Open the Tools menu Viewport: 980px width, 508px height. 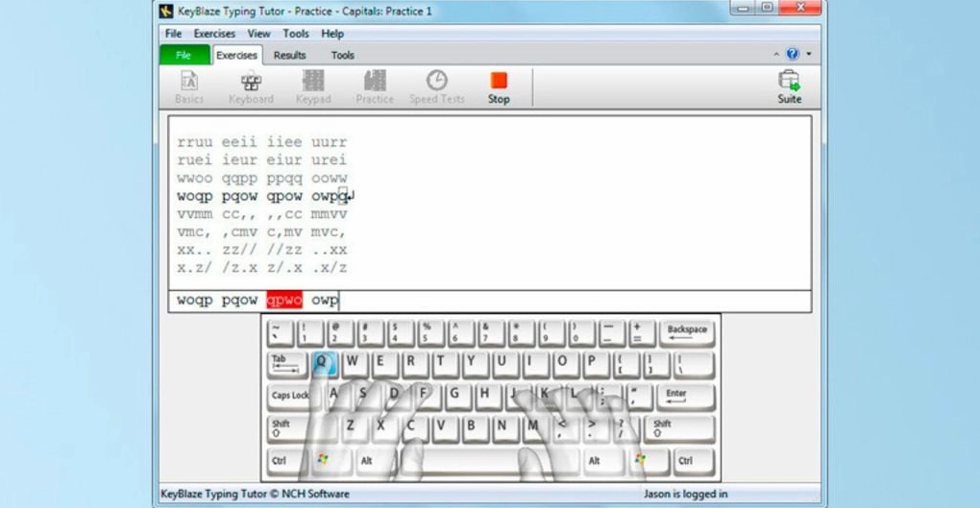pos(296,34)
